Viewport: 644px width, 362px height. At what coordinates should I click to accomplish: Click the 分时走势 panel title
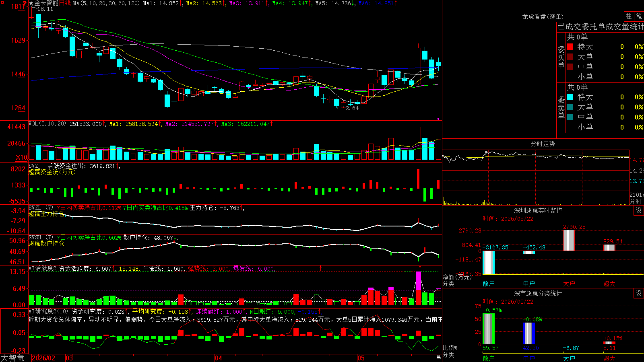[543, 144]
